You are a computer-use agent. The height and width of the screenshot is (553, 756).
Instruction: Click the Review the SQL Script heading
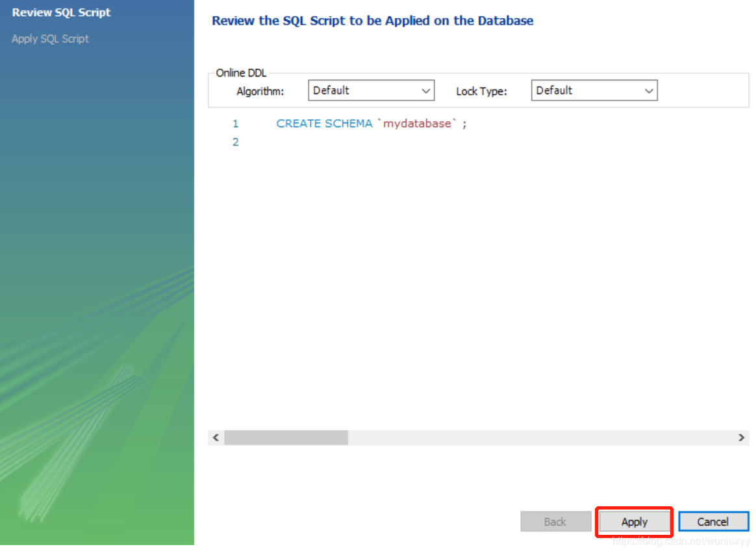pyautogui.click(x=372, y=21)
